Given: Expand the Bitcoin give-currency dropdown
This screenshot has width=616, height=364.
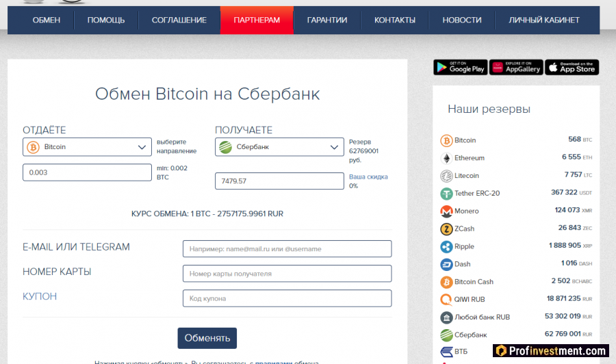Looking at the screenshot, I should coord(87,147).
